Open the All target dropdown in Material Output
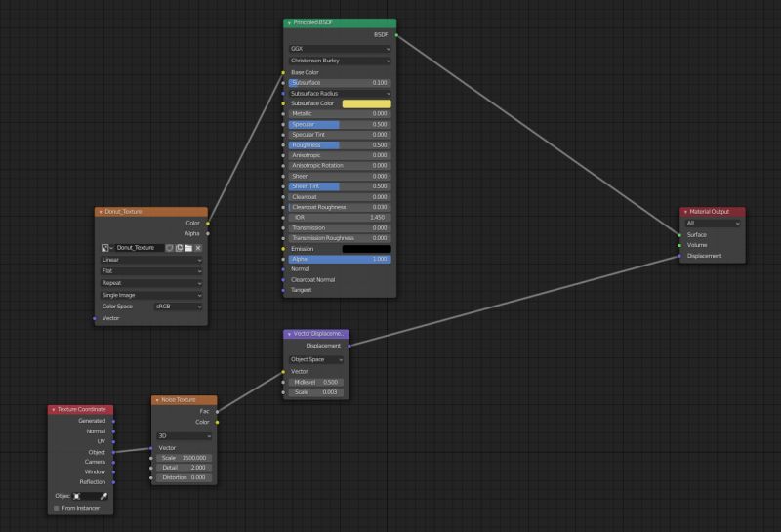 pos(713,224)
